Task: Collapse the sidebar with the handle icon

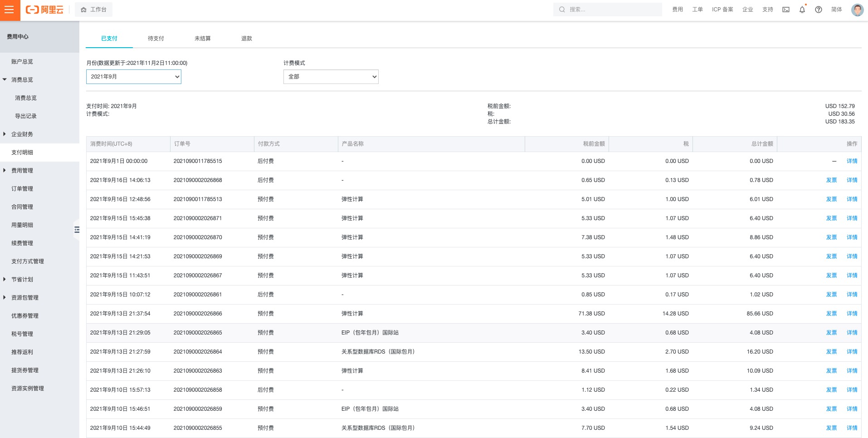Action: 77,230
